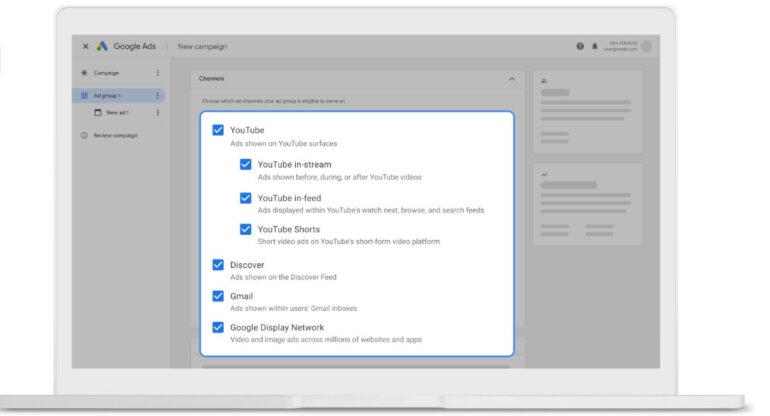Click the Ad group 1 grid icon

coord(84,95)
